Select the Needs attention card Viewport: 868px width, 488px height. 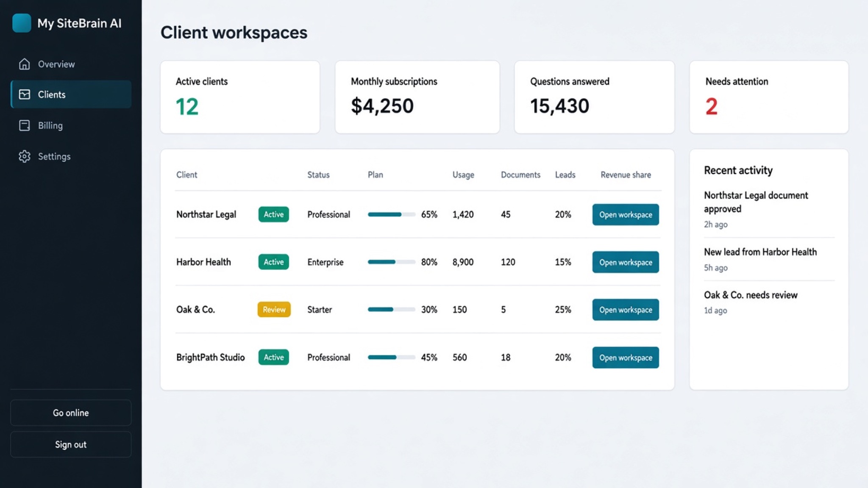click(x=769, y=97)
